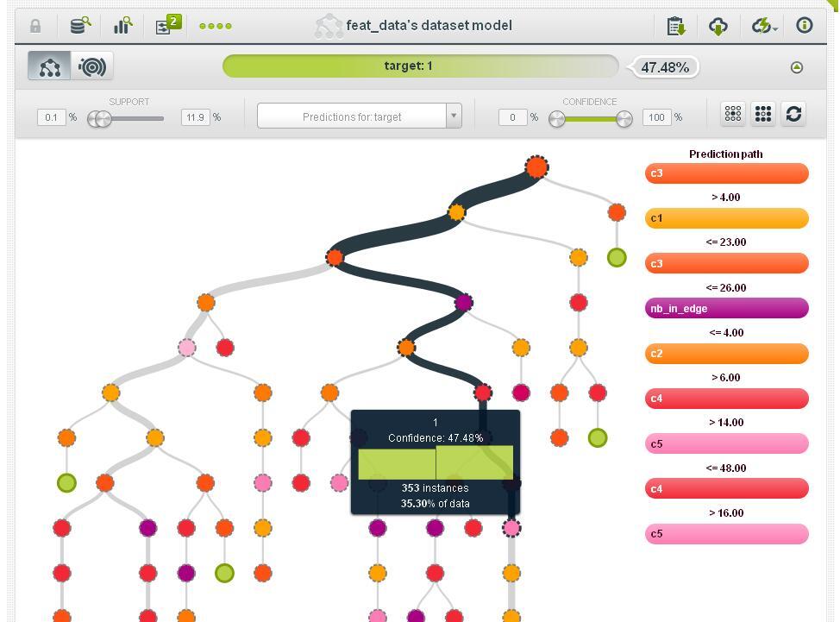Open the cloud lightning actions menu
The image size is (840, 622).
pyautogui.click(x=764, y=26)
